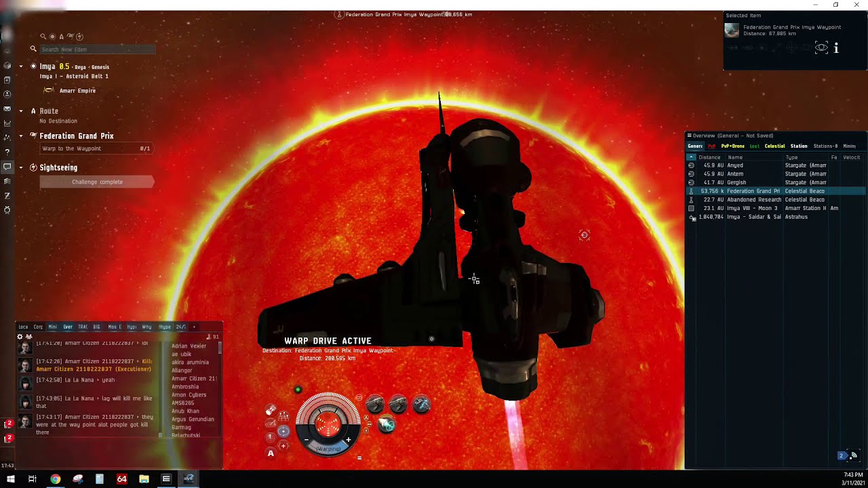
Task: Collapse the Route section
Action: tap(21, 110)
